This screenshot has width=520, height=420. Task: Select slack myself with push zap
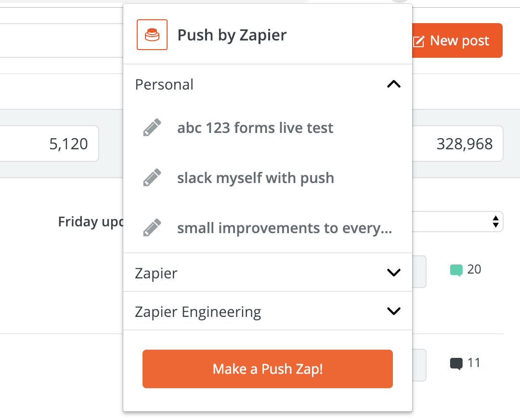[255, 178]
